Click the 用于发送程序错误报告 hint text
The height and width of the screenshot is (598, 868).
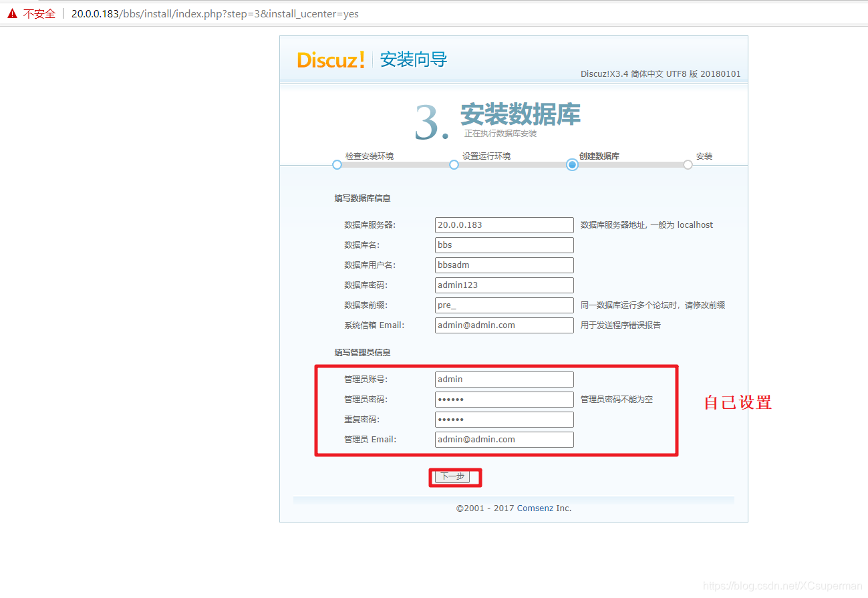pos(621,325)
